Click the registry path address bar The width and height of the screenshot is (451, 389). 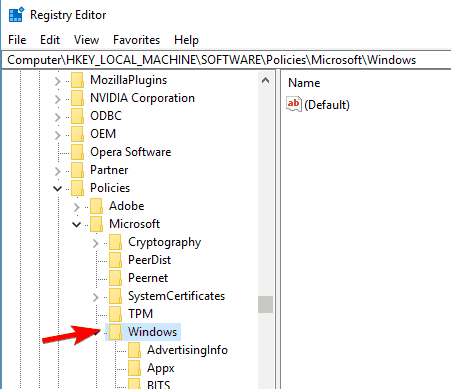(x=227, y=60)
